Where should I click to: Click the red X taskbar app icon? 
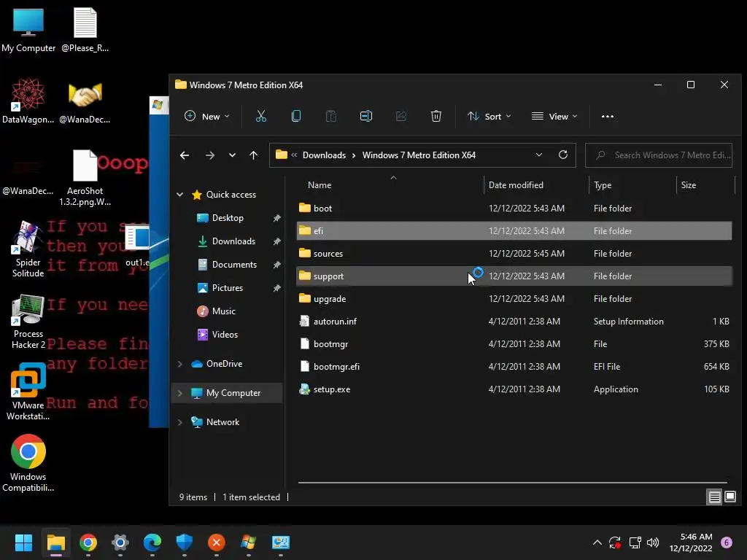click(x=216, y=542)
